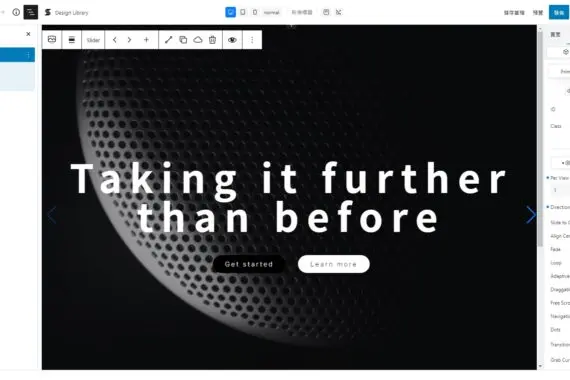Switch to mobile preview mode
This screenshot has height=380, width=570.
coord(255,12)
